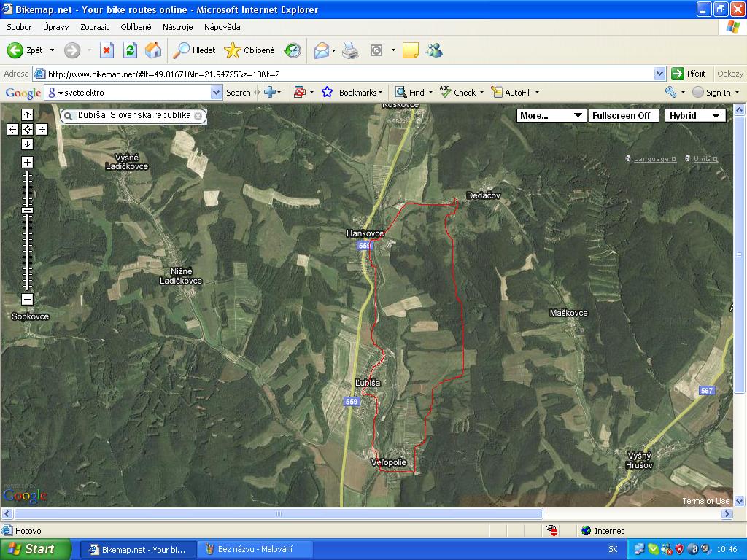Screen dimensions: 747x560
Task: Open the address bar history dropdown
Action: [659, 74]
